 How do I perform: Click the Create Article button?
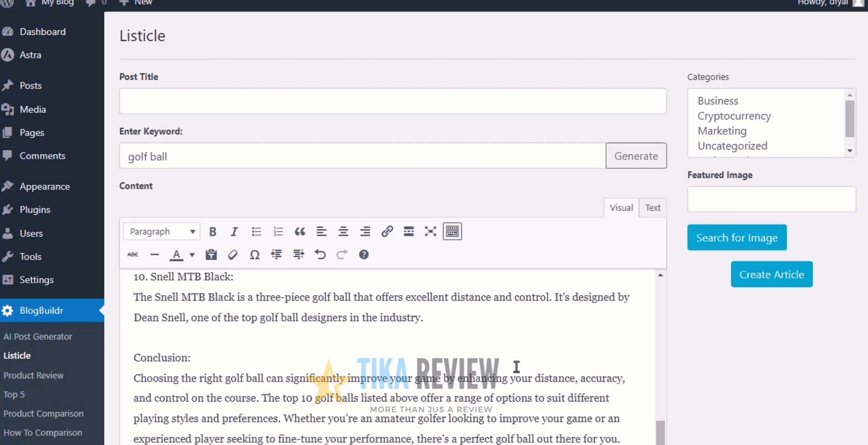[x=772, y=274]
